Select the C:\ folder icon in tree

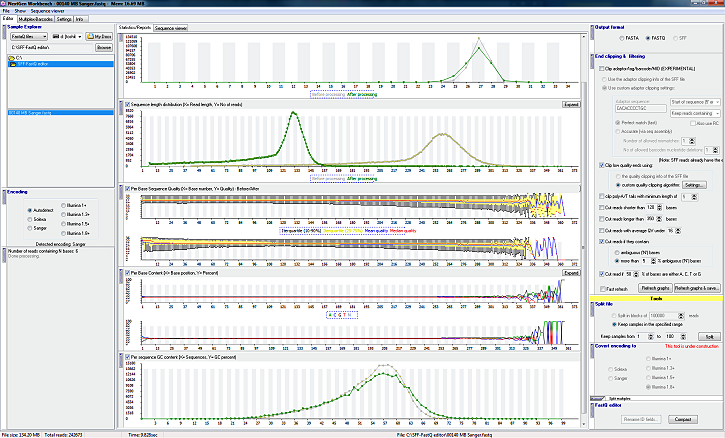pyautogui.click(x=12, y=58)
